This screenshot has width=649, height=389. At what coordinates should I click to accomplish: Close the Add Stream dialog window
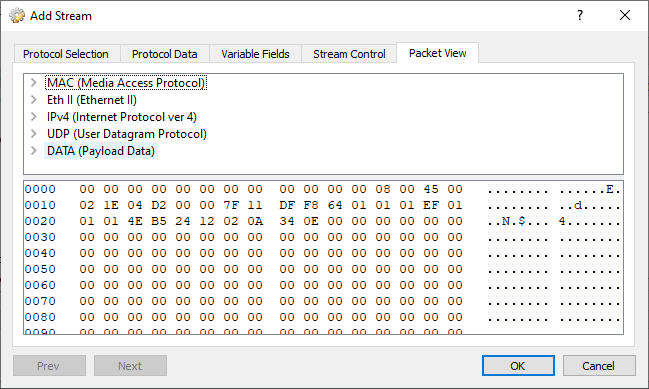coord(625,15)
